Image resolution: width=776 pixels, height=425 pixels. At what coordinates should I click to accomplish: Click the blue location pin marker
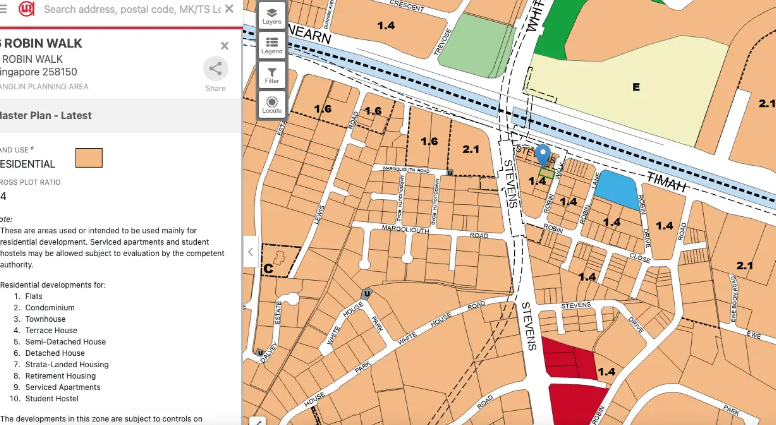click(543, 155)
